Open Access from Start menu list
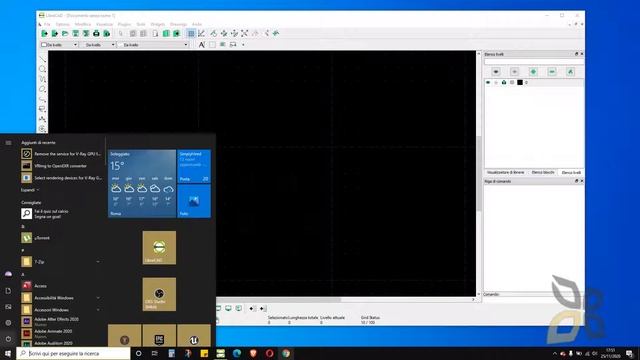The image size is (640, 360). [x=60, y=286]
